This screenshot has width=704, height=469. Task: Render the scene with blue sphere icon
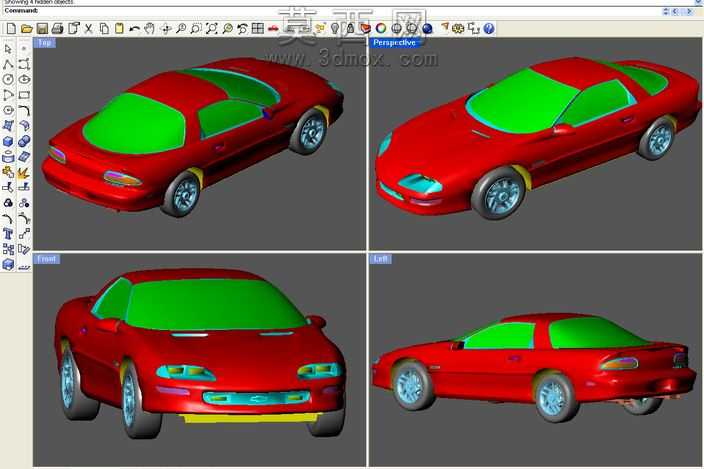coord(427,29)
